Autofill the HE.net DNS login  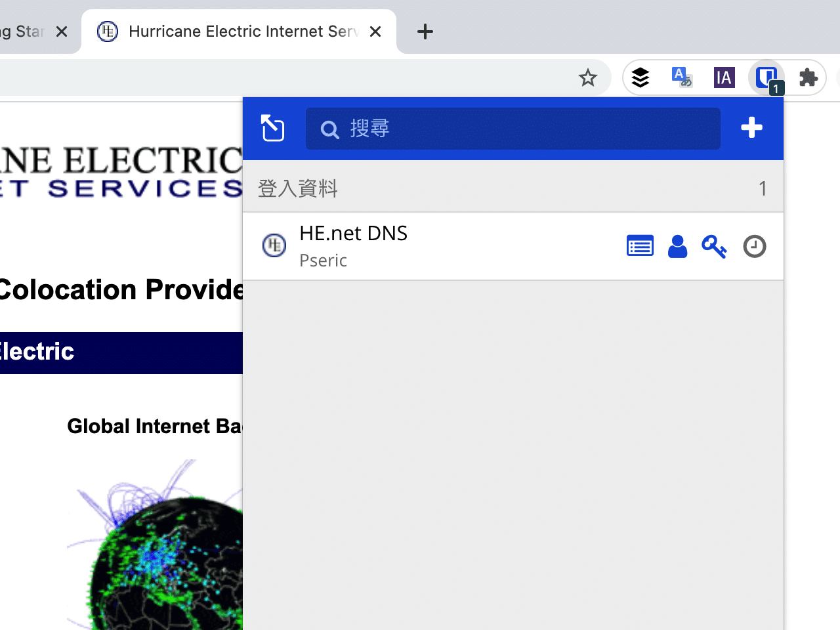pyautogui.click(x=640, y=245)
